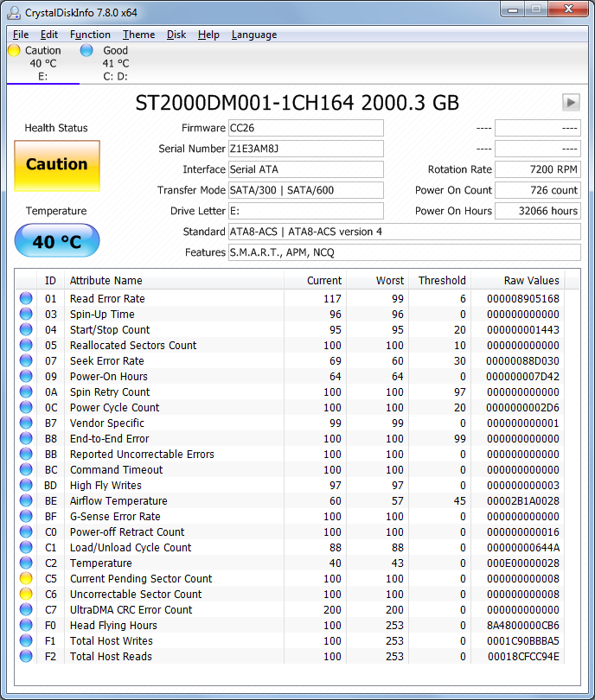The image size is (595, 700).
Task: Select raw value '00002B1A0028'
Action: point(523,501)
